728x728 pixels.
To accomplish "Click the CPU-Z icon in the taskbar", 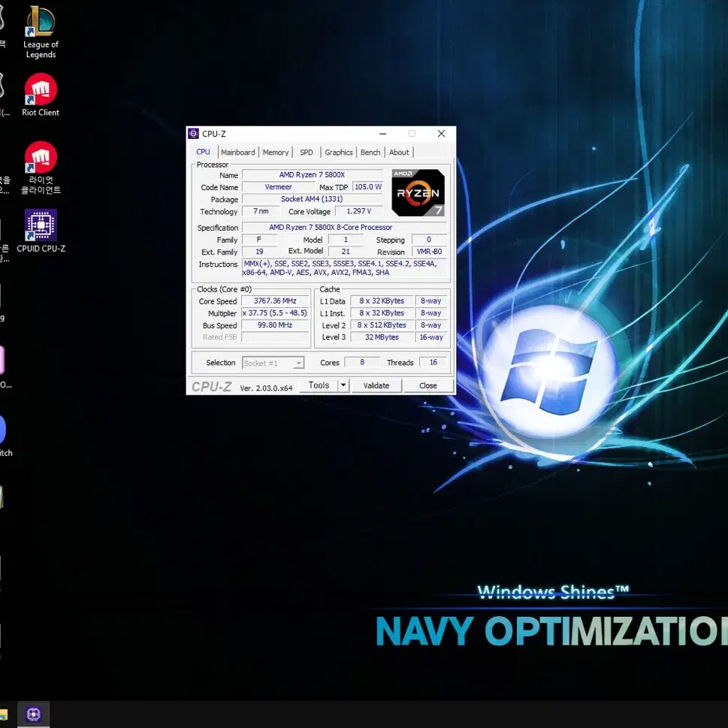I will pos(33,714).
